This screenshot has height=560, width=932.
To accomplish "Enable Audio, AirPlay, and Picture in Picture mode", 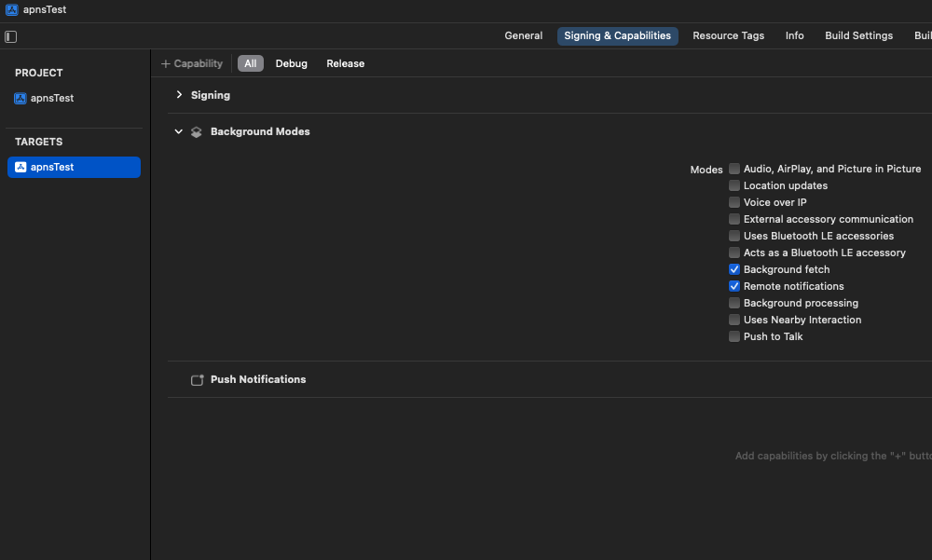I will pyautogui.click(x=734, y=169).
